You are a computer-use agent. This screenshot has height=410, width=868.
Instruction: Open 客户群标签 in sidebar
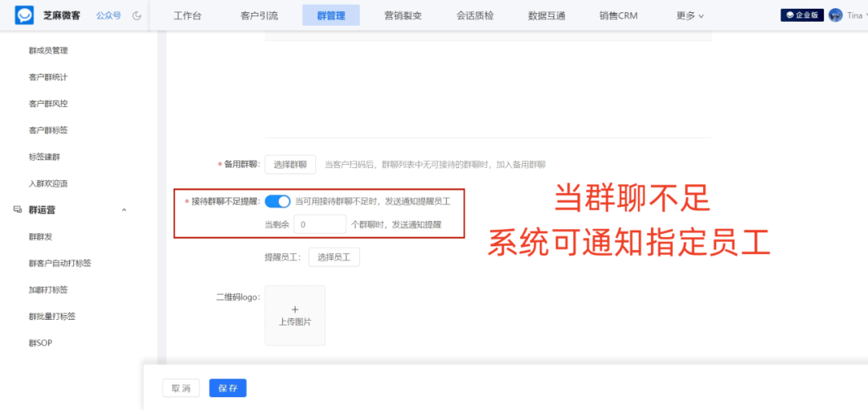pyautogui.click(x=48, y=130)
